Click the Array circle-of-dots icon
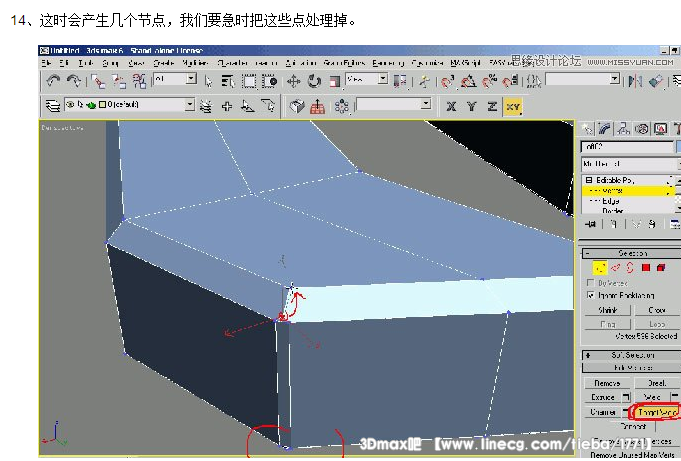This screenshot has width=681, height=461. point(342,106)
